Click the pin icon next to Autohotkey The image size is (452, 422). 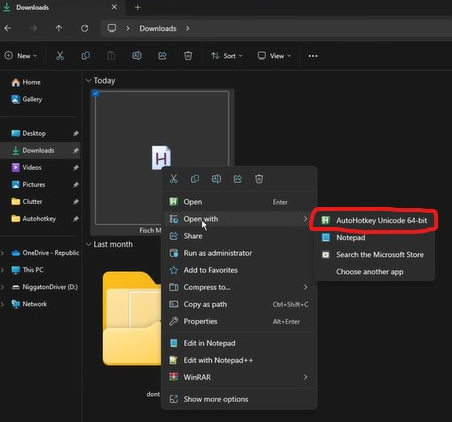[x=76, y=219]
